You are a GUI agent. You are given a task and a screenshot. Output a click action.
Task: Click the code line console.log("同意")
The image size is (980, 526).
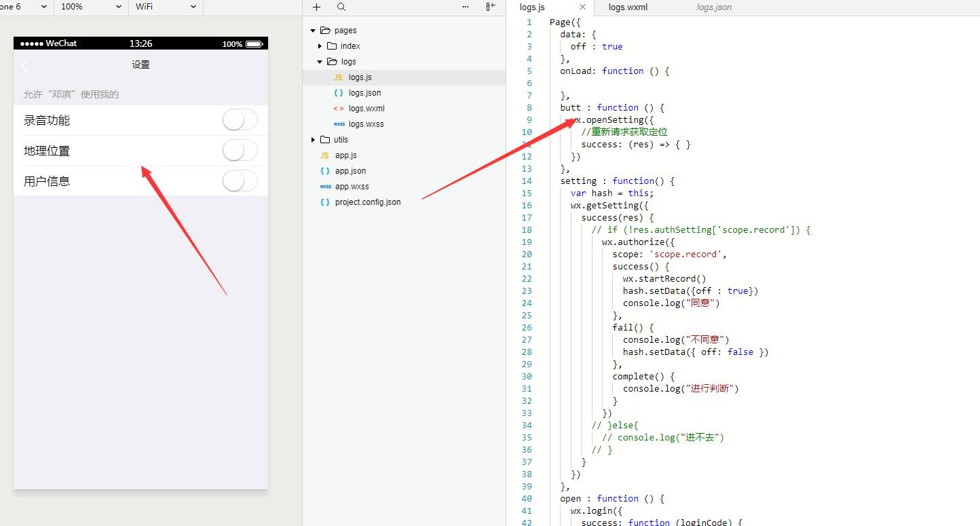tap(671, 303)
